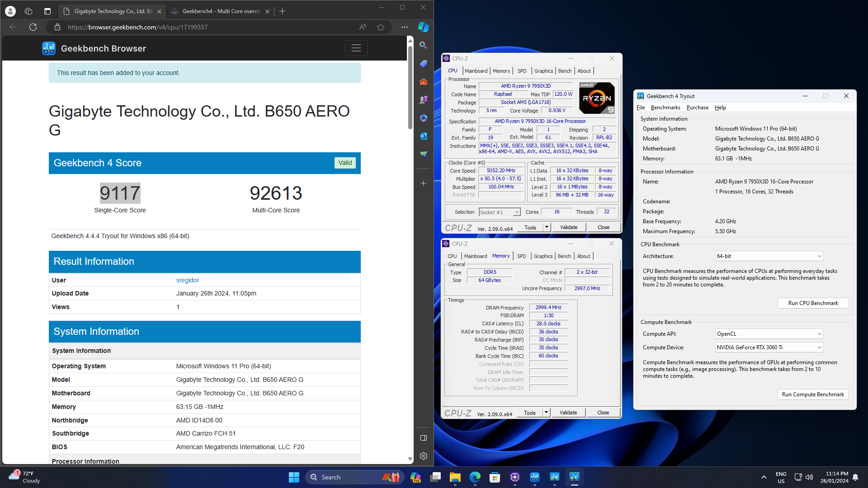
Task: Open Copilot sidebar icon
Action: click(x=424, y=27)
